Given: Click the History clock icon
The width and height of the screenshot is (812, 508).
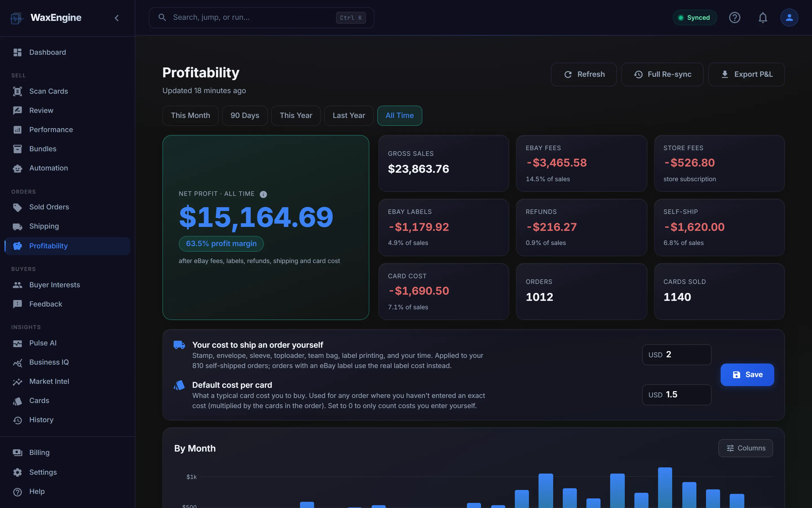Looking at the screenshot, I should 17,420.
